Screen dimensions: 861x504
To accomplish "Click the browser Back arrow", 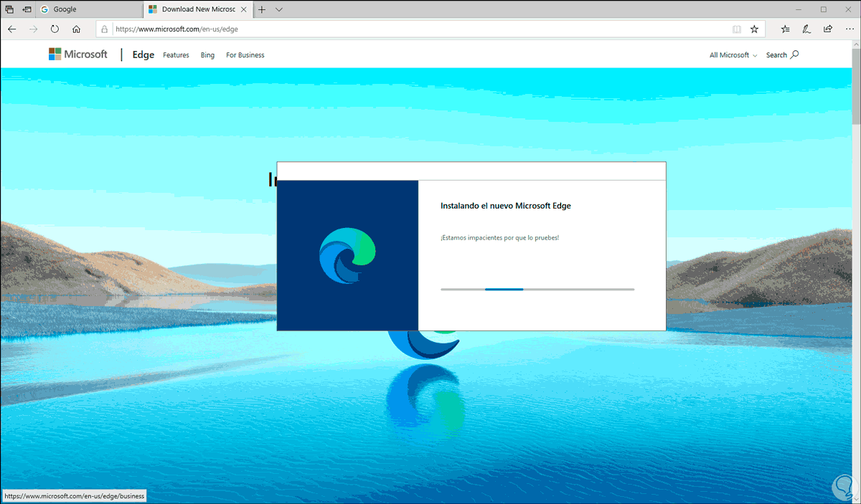I will (12, 29).
